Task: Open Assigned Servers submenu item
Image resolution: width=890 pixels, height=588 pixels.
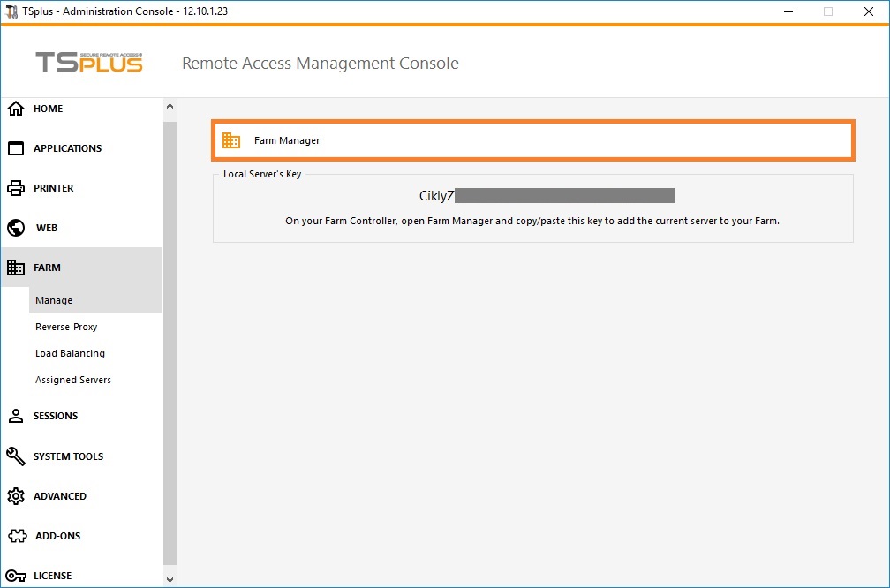Action: pyautogui.click(x=73, y=380)
